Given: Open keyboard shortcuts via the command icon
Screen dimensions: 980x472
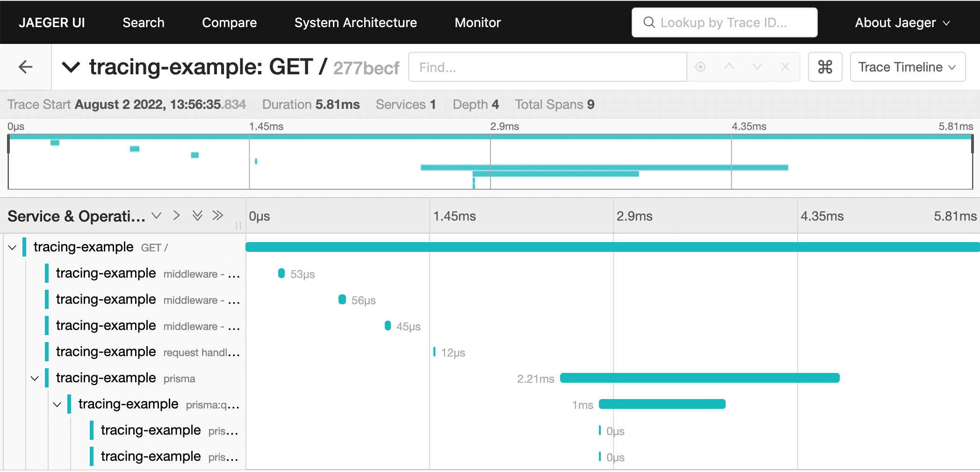Looking at the screenshot, I should [825, 67].
